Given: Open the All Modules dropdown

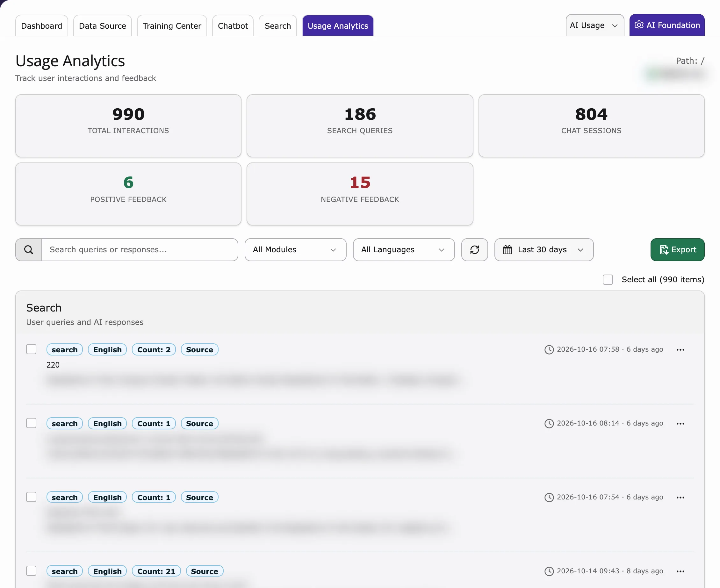Looking at the screenshot, I should tap(295, 250).
